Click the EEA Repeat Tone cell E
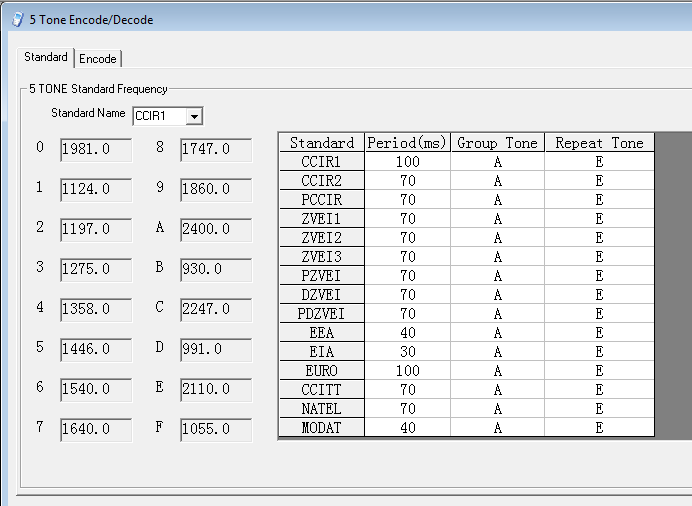692x506 pixels. click(x=599, y=332)
